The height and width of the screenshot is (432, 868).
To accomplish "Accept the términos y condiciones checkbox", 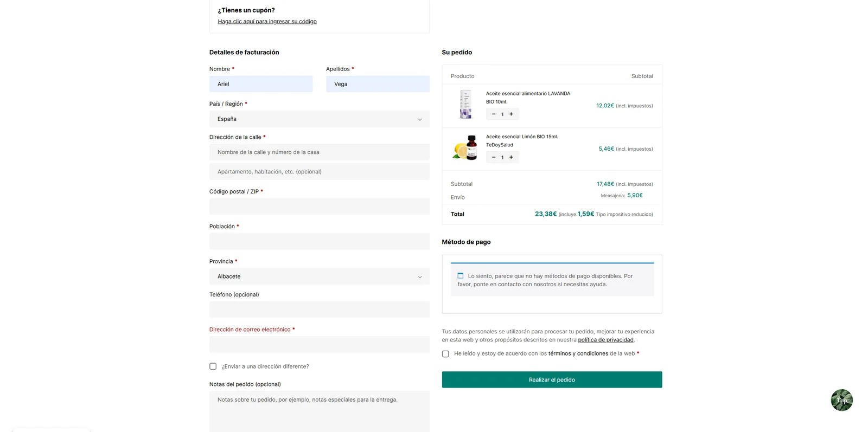I will [x=445, y=354].
